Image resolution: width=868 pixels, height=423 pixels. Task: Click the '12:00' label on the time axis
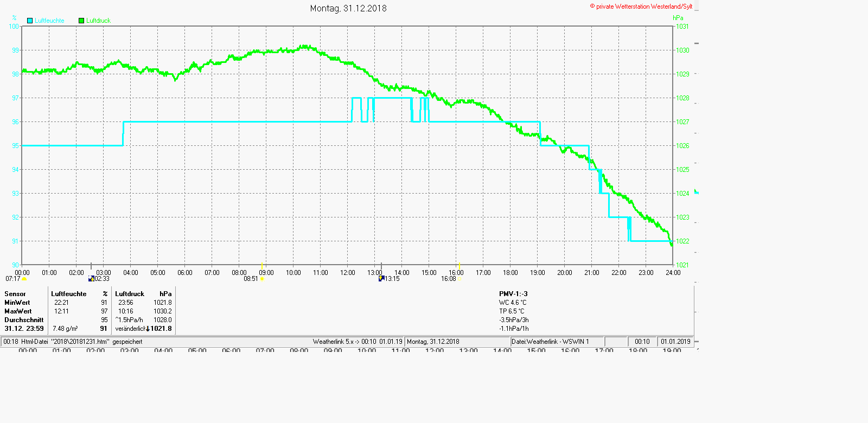348,273
